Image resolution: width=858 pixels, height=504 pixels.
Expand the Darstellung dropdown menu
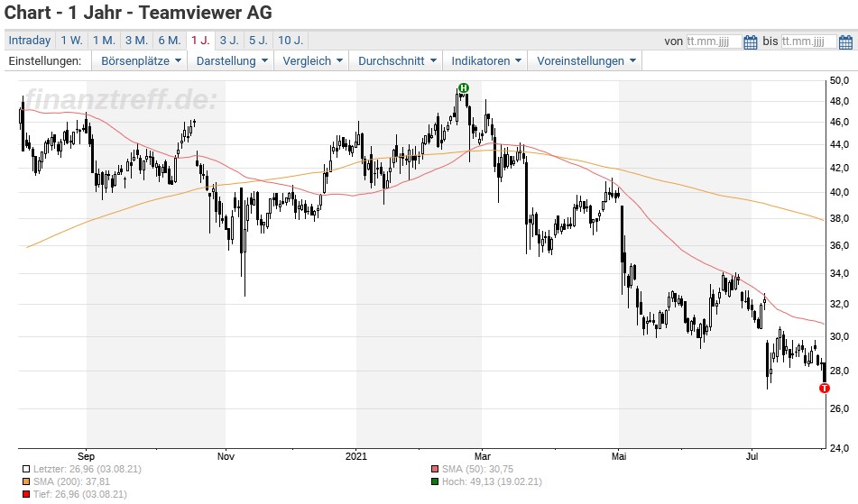(232, 60)
